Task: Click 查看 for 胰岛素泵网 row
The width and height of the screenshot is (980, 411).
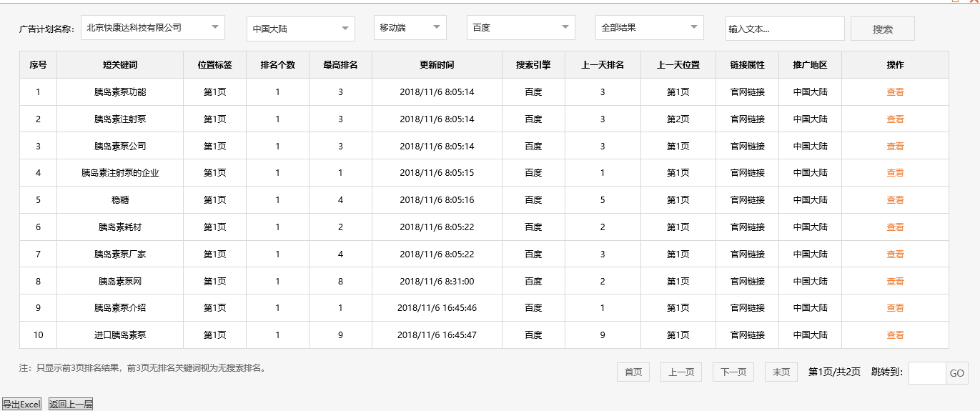Action: pos(895,281)
